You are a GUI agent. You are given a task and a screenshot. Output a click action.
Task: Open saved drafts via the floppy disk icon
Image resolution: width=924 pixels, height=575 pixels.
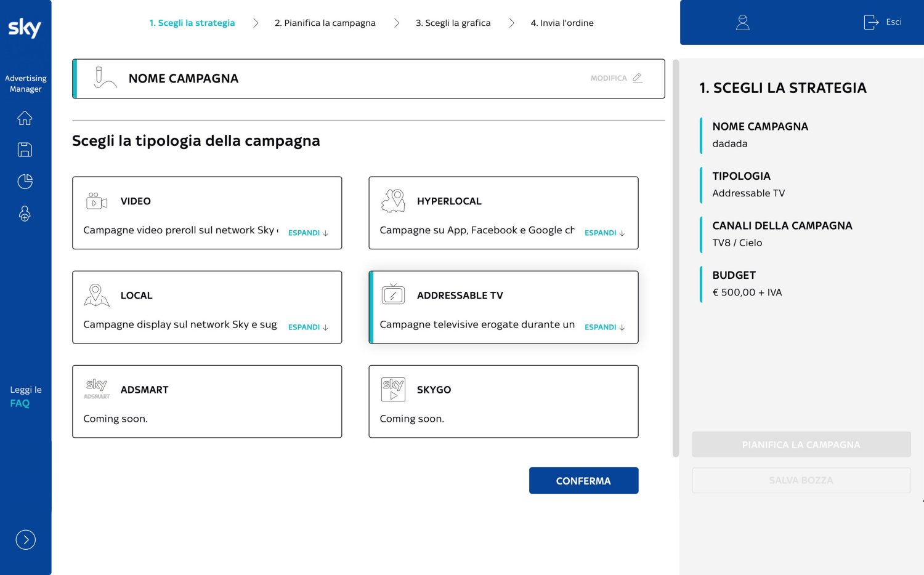click(x=25, y=150)
